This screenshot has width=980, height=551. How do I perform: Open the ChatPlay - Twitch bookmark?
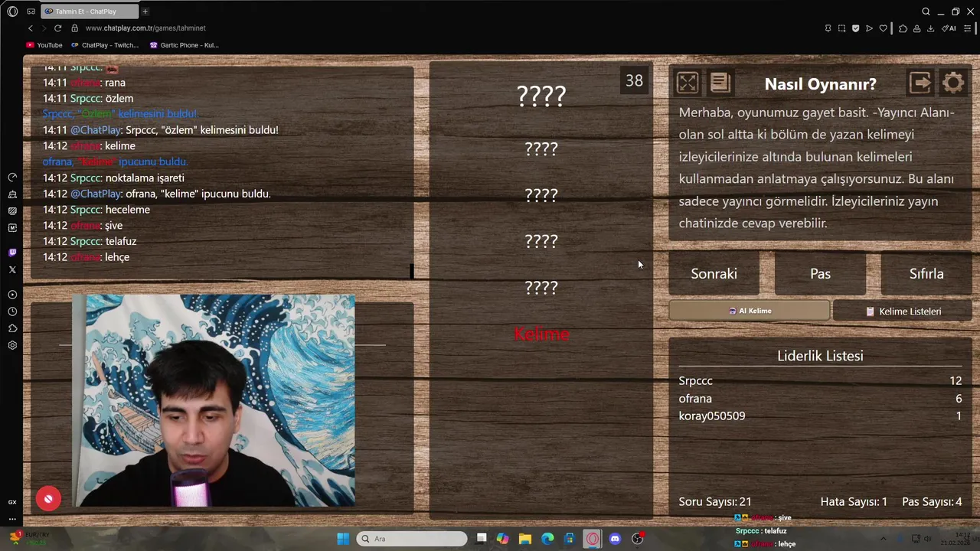[x=104, y=45]
